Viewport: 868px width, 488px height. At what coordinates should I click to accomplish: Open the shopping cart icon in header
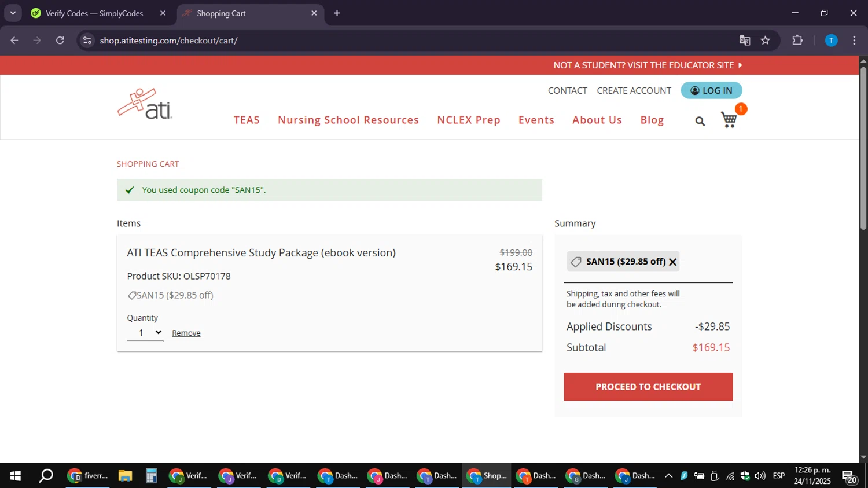pos(729,120)
